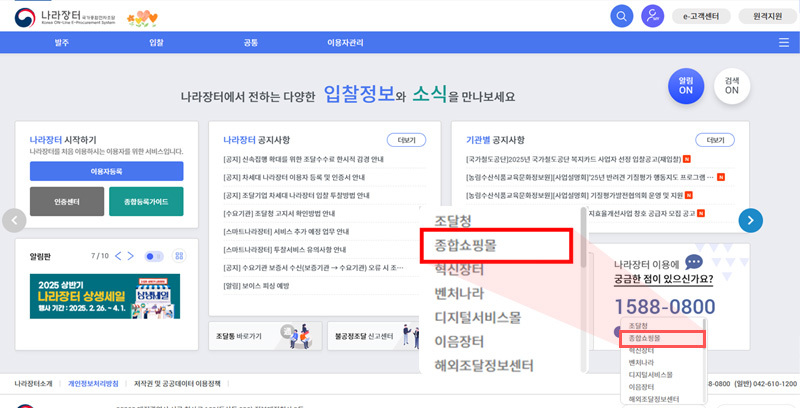Open the 종합등록가이드 button
800x408 pixels.
146,201
